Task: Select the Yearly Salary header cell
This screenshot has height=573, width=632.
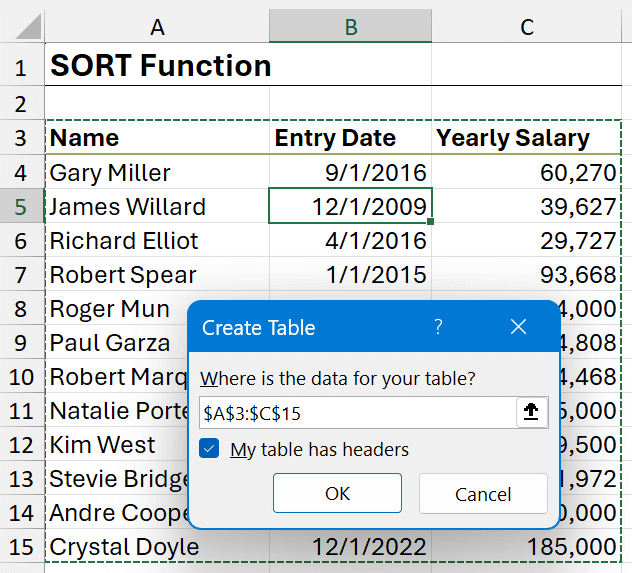Action: pyautogui.click(x=526, y=138)
